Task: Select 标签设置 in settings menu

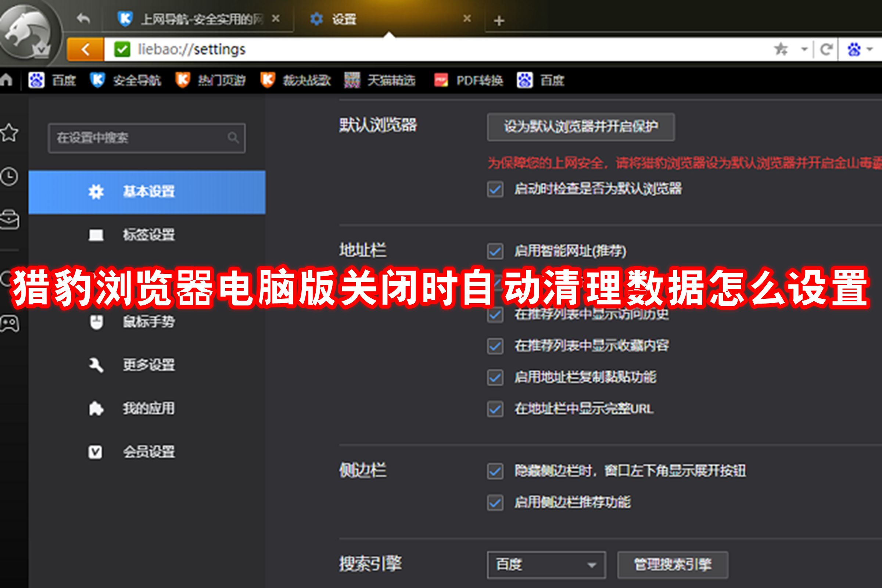Action: point(148,235)
